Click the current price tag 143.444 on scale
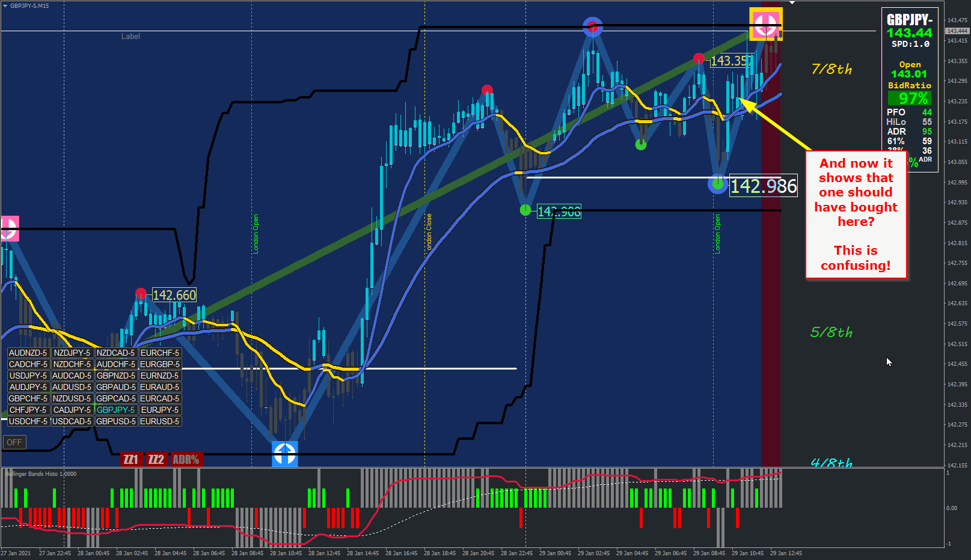The image size is (971, 560). [957, 31]
